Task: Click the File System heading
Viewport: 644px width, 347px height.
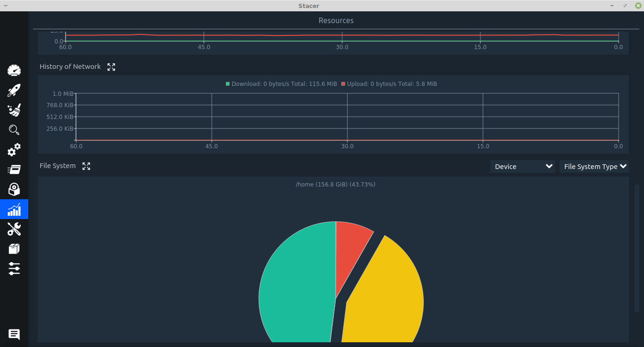Action: [58, 166]
